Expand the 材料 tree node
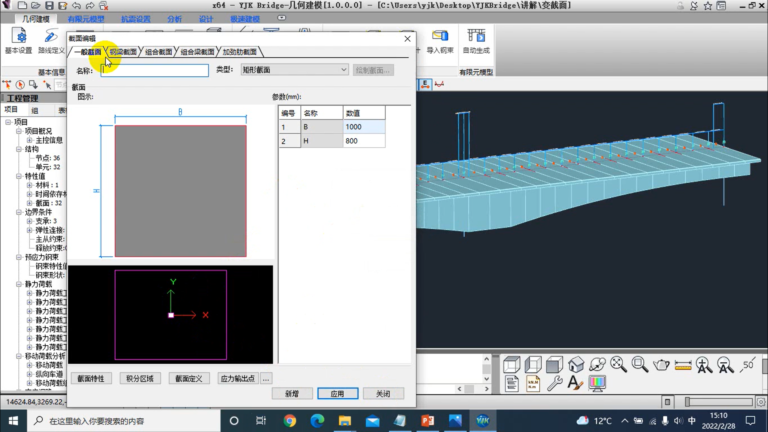Viewport: 768px width, 432px height. [29, 185]
